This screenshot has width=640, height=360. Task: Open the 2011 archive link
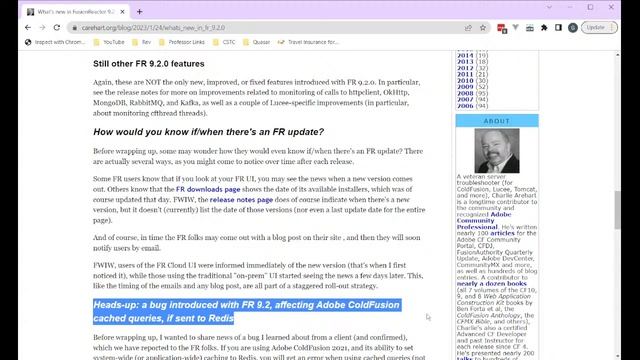pos(465,74)
